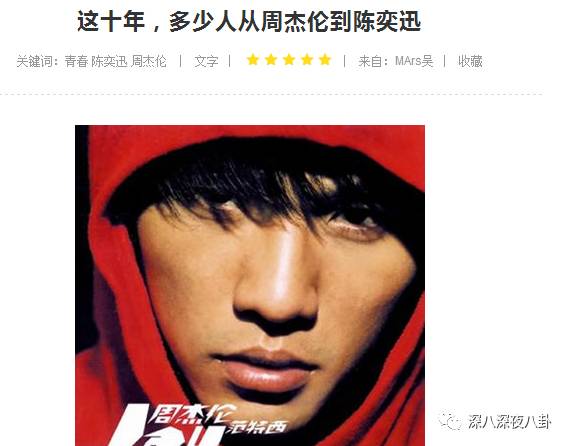
Task: Select the 文字 category link
Action: 206,61
